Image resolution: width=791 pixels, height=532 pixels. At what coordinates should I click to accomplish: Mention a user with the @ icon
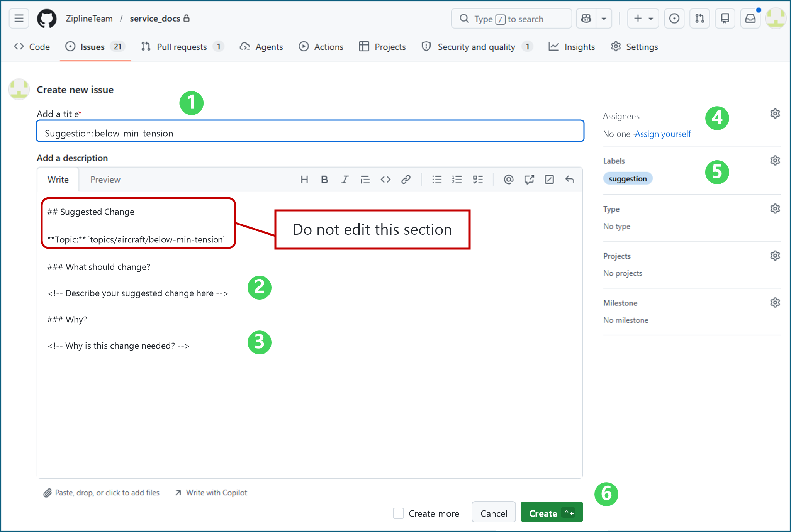509,180
